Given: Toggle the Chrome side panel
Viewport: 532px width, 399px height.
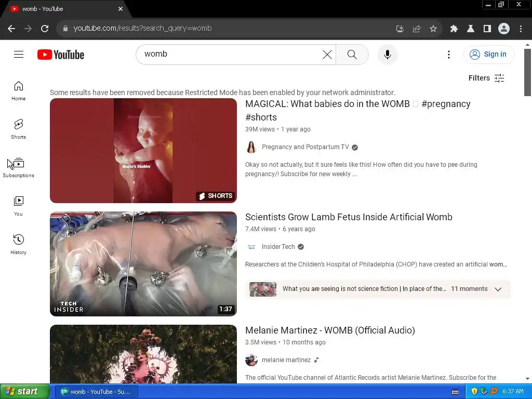Looking at the screenshot, I should pos(487,29).
